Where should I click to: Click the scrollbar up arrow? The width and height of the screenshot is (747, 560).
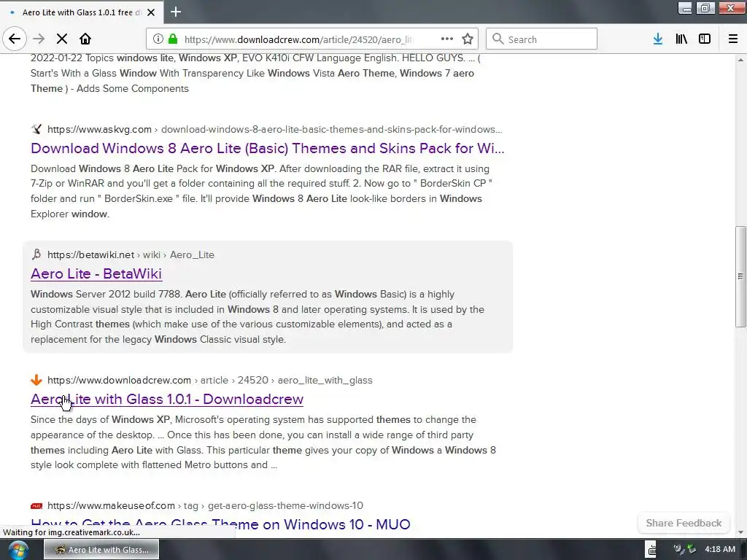click(740, 60)
